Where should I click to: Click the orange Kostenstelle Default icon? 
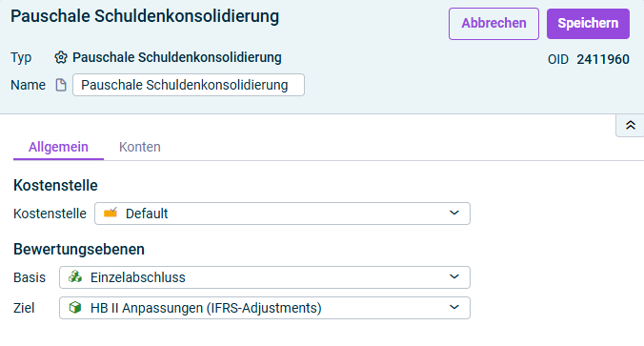click(111, 213)
